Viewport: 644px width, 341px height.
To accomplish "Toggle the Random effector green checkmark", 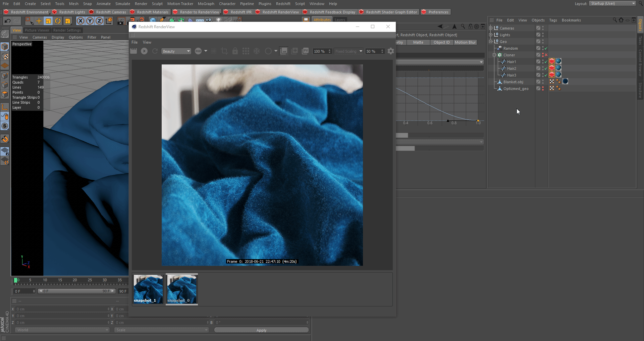I will click(546, 48).
